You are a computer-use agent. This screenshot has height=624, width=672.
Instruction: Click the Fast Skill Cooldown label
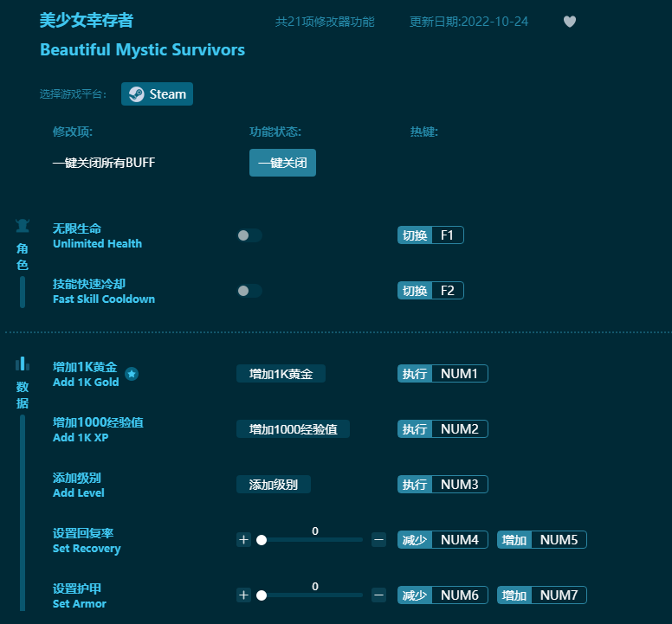pyautogui.click(x=104, y=299)
